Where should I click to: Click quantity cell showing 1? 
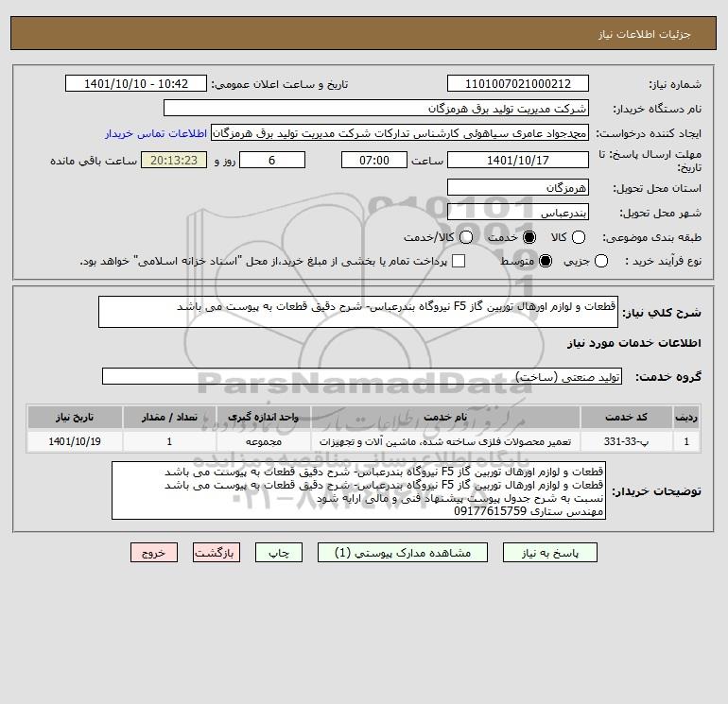[169, 441]
